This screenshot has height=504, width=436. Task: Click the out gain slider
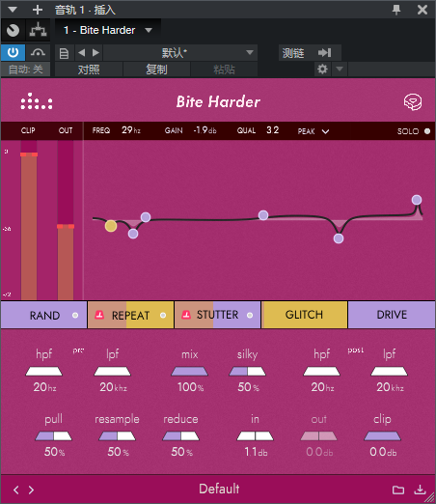tap(318, 436)
